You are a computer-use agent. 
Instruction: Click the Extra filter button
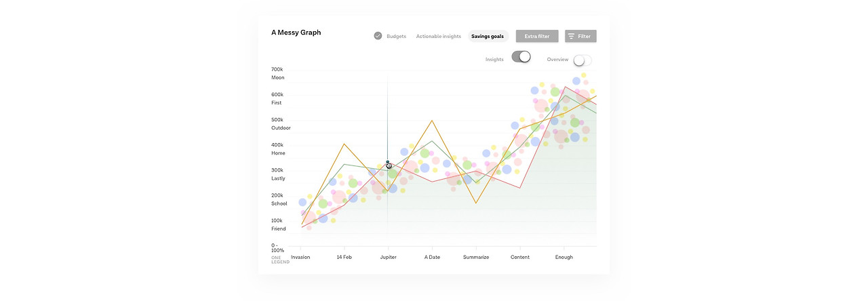pyautogui.click(x=537, y=36)
